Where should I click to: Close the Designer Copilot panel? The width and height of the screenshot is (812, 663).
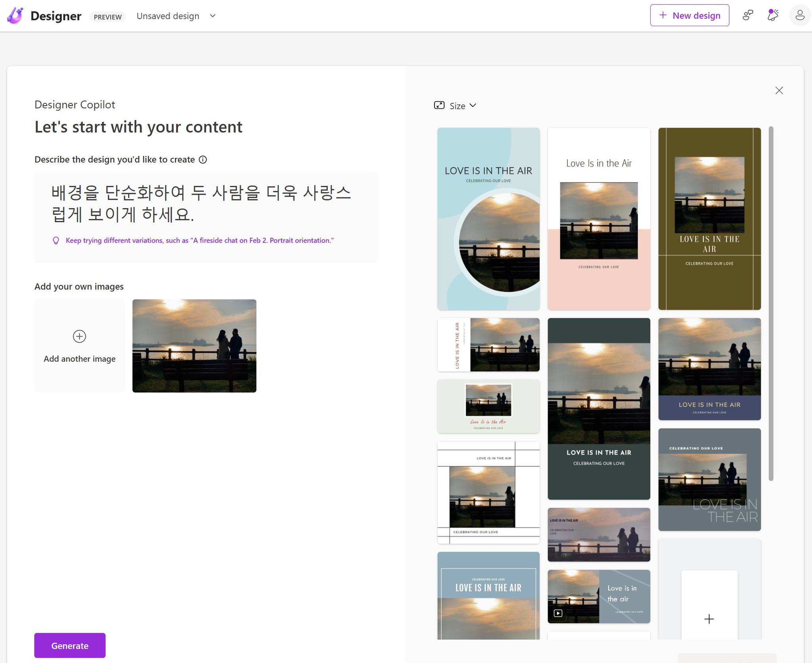[x=779, y=91]
